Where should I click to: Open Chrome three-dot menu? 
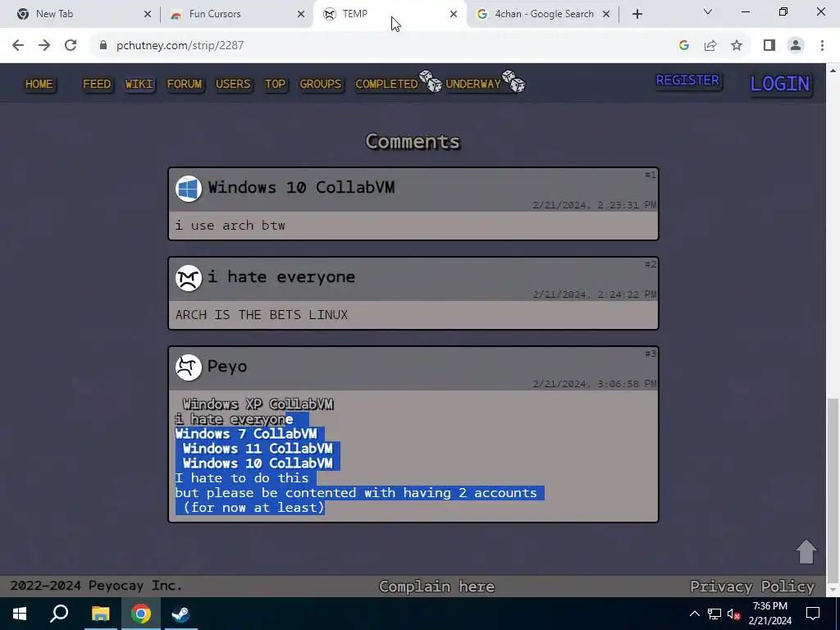pyautogui.click(x=822, y=46)
